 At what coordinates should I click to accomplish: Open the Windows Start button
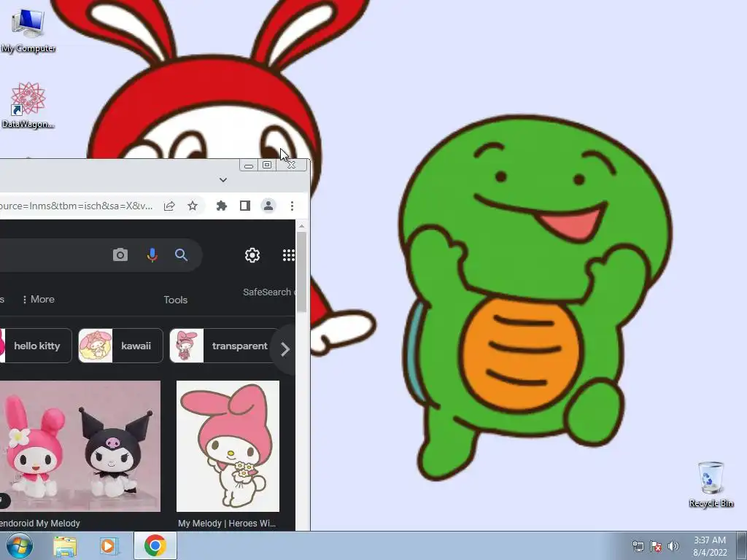point(20,545)
